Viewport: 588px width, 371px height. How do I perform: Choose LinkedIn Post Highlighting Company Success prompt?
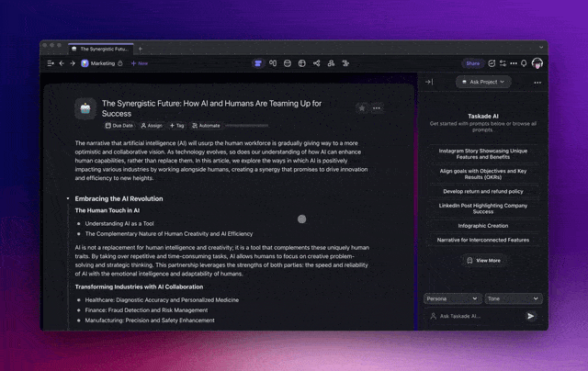coord(483,208)
